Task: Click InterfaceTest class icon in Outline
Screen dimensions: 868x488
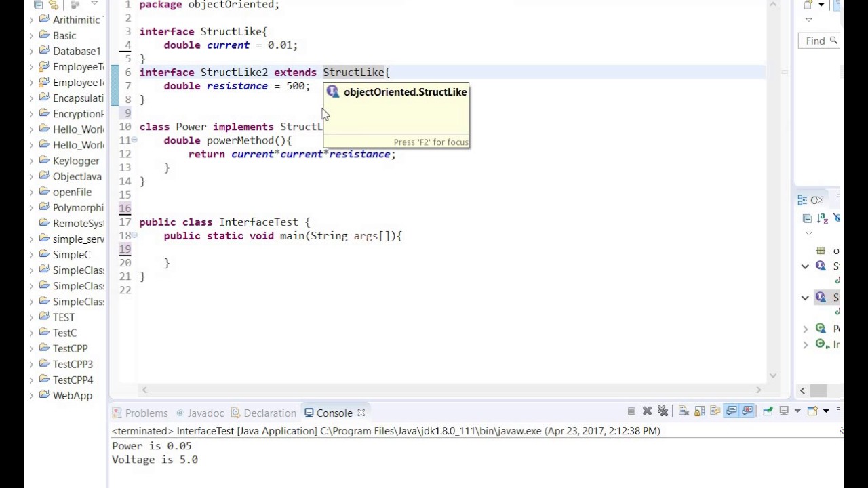Action: click(x=822, y=344)
